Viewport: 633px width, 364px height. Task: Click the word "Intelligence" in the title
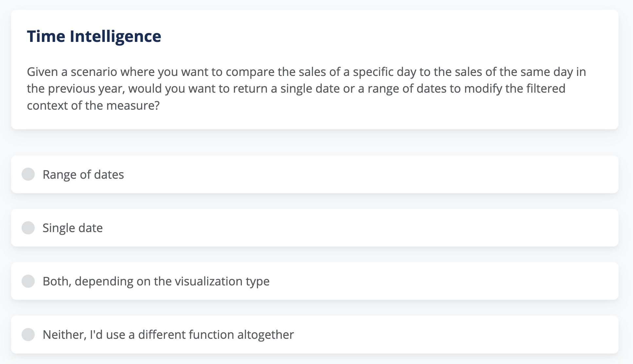click(115, 36)
